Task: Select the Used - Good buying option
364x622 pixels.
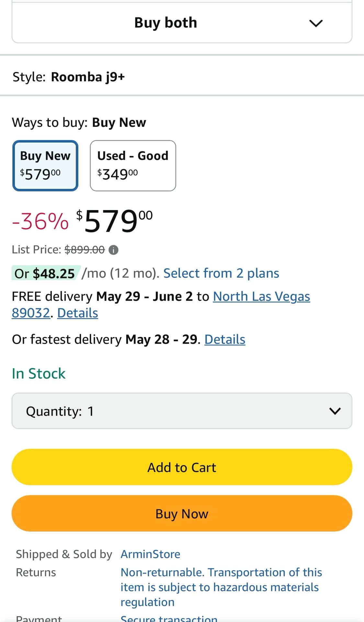Action: click(133, 165)
